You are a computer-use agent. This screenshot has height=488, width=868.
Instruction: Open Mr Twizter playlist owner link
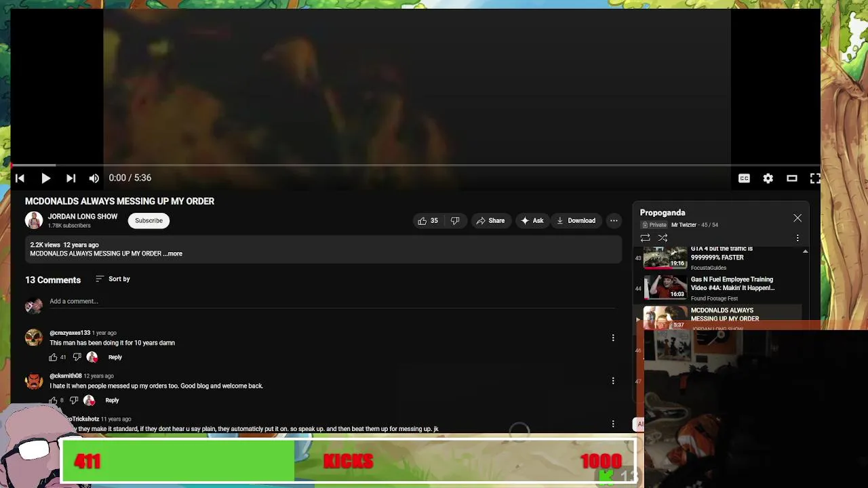point(684,225)
